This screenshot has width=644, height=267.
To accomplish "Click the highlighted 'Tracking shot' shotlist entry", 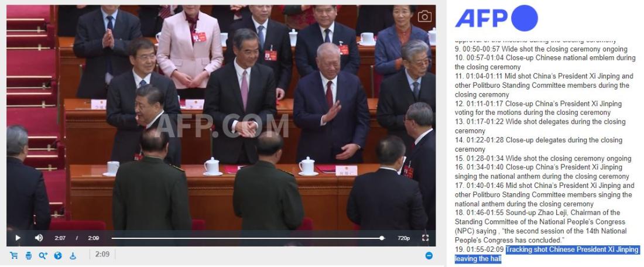I will click(x=547, y=254).
